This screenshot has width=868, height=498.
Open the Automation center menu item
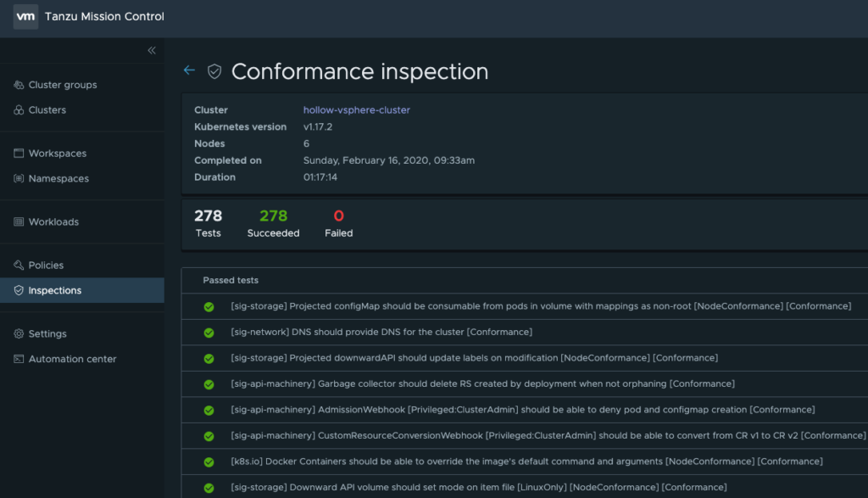[x=72, y=359]
